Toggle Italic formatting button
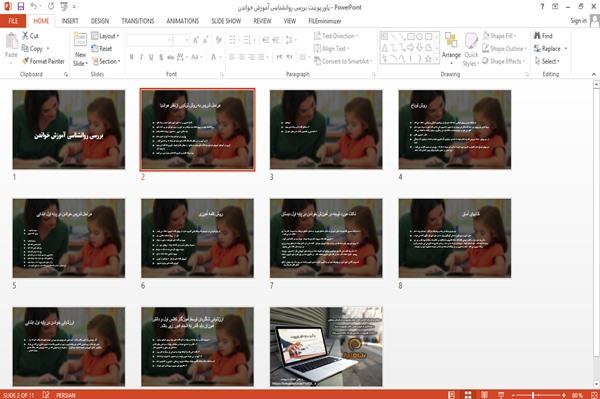This screenshot has width=600, height=399. click(x=141, y=57)
